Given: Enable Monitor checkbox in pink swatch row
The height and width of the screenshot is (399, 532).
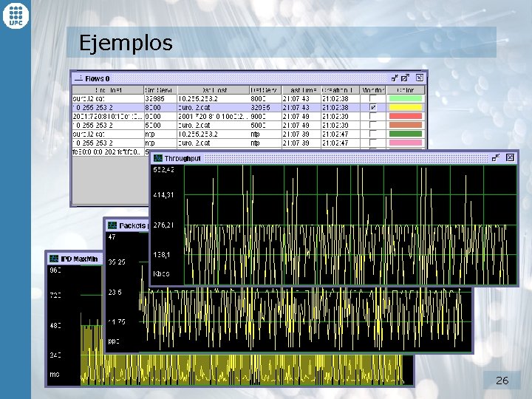Looking at the screenshot, I should pos(373,143).
